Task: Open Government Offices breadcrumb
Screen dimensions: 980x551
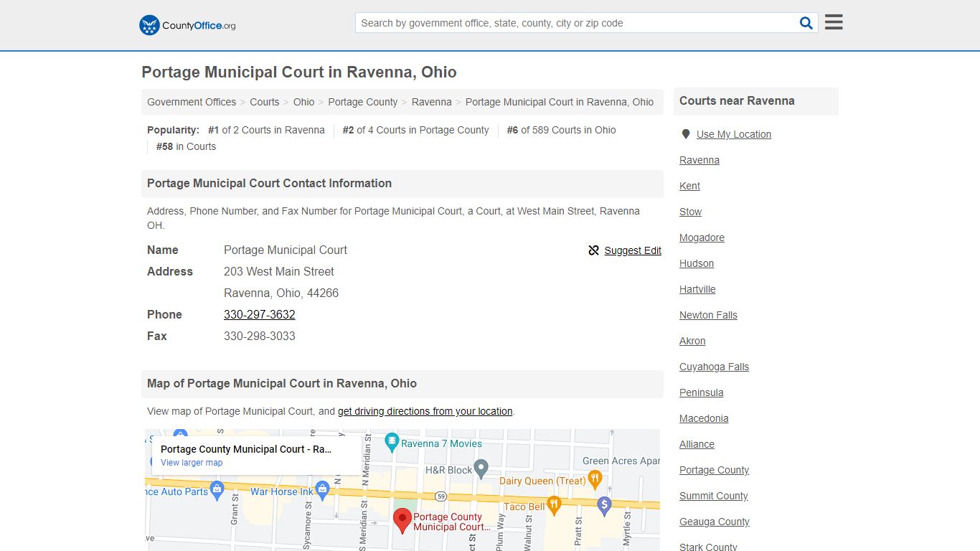Action: 192,102
